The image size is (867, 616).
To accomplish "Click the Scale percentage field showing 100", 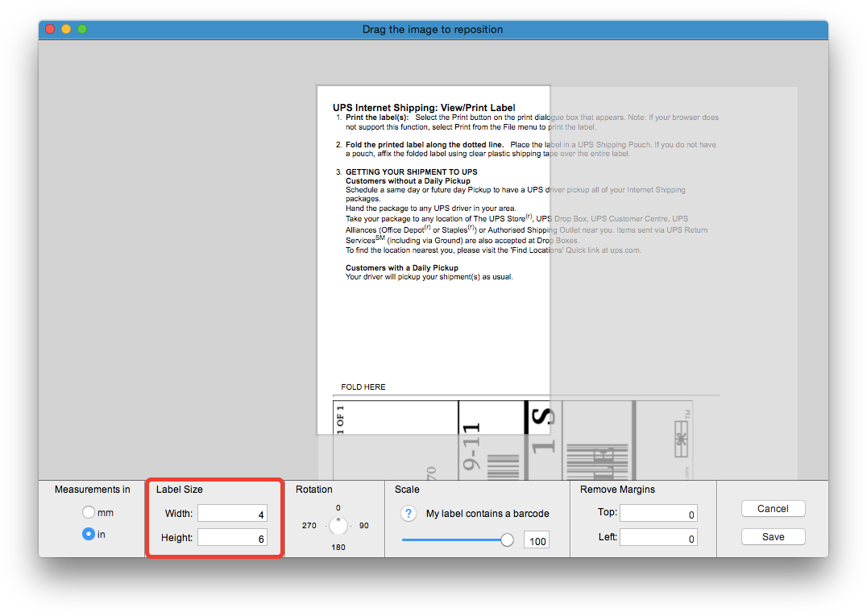I will click(x=537, y=540).
